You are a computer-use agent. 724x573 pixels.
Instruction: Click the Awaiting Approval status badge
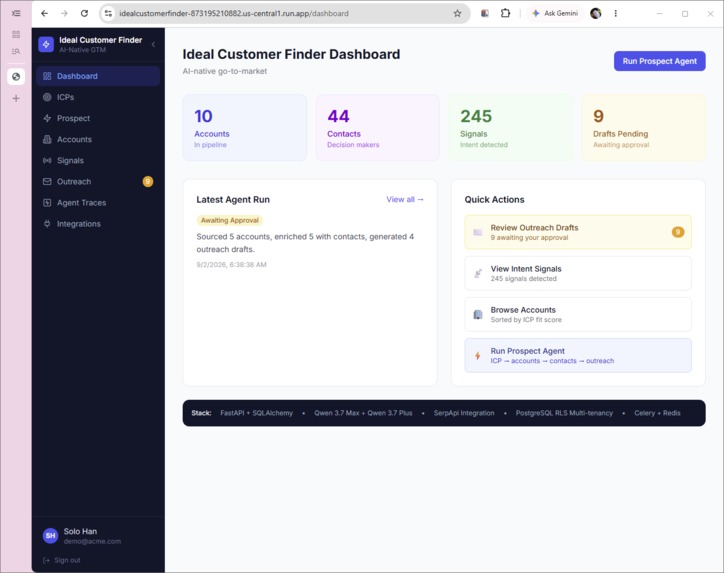(229, 220)
